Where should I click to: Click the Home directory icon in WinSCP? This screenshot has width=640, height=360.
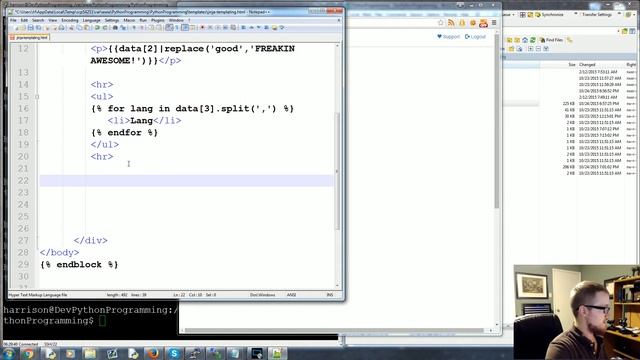coord(525,40)
